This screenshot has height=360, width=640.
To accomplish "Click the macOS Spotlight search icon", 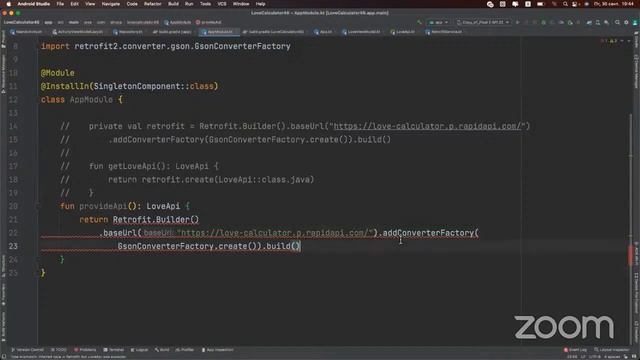I will point(565,4).
